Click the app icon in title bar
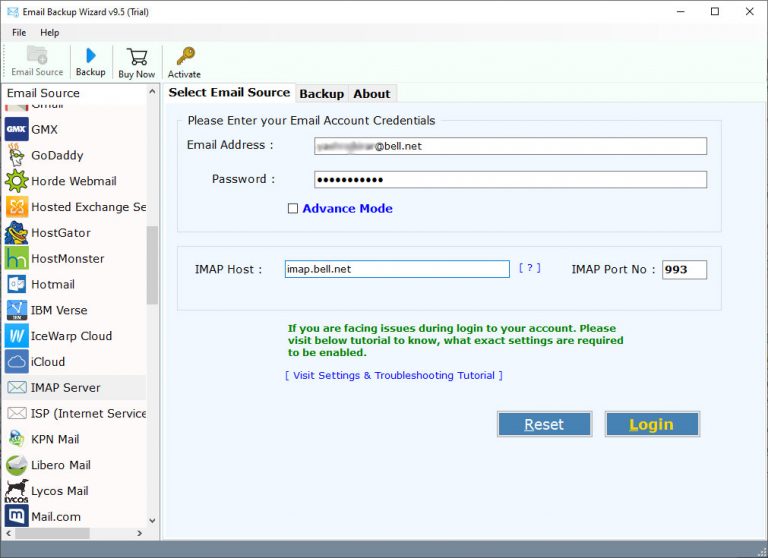Viewport: 768px width, 558px height. (12, 12)
